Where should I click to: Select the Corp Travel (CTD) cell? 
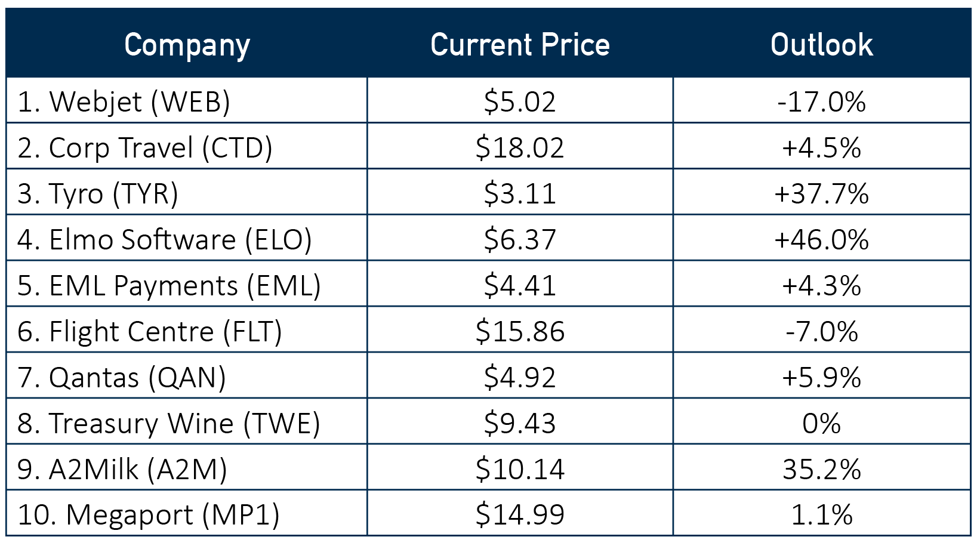(x=145, y=147)
